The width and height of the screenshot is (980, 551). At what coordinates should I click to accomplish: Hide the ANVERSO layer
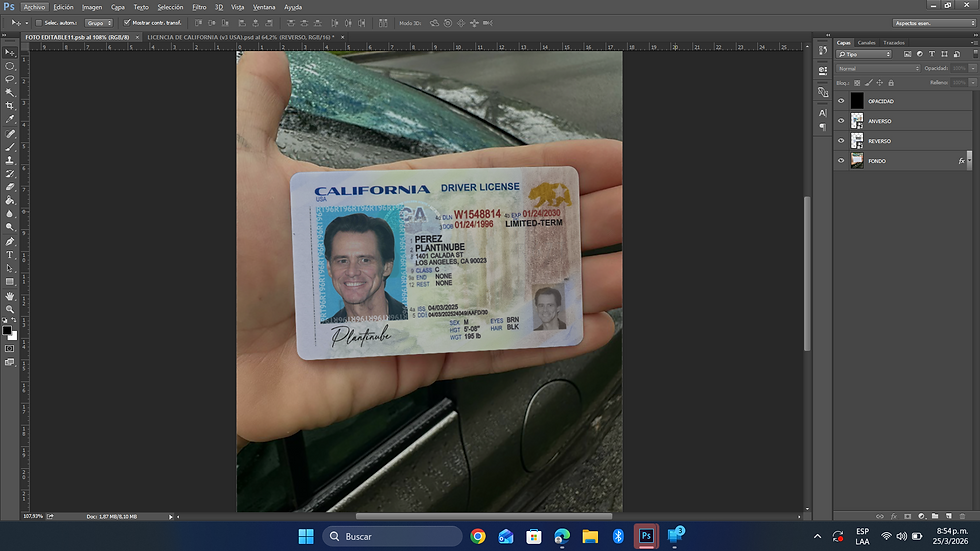841,121
